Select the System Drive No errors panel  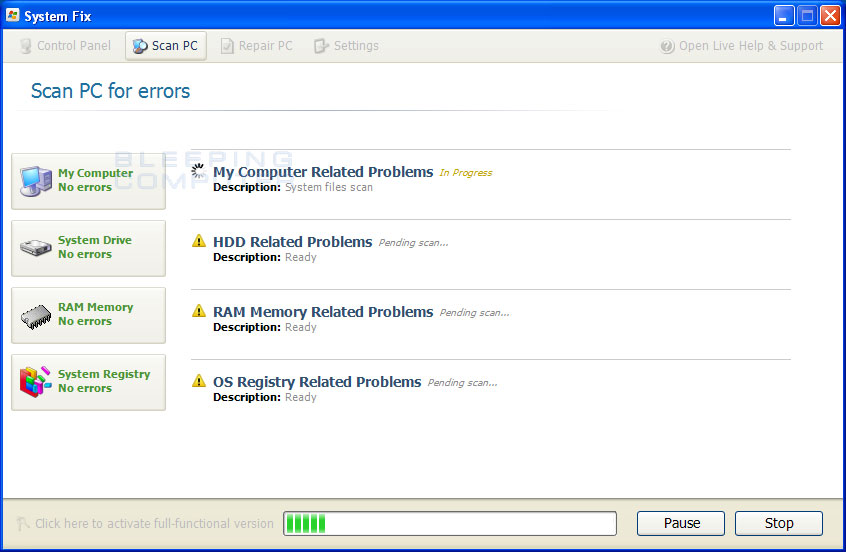pos(88,248)
